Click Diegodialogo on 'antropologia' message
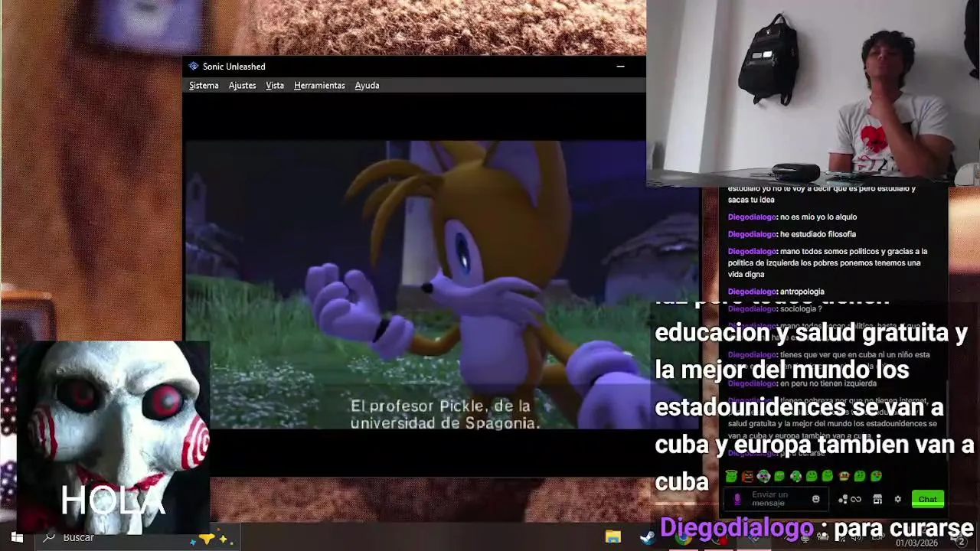This screenshot has height=551, width=980. 752,292
